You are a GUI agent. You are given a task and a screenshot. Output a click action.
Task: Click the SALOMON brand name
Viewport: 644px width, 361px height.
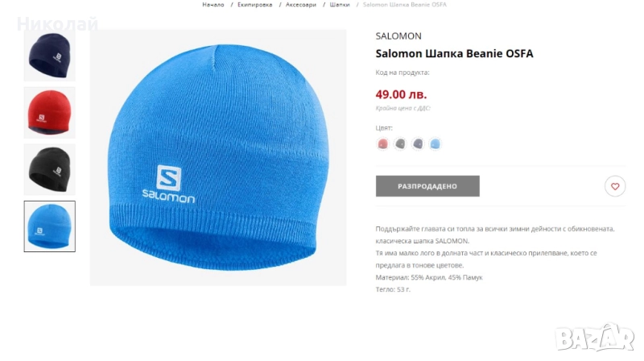pos(398,36)
